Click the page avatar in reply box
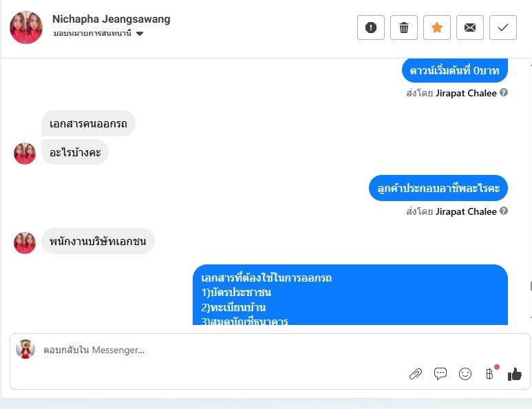Image resolution: width=532 pixels, height=409 pixels. (25, 349)
